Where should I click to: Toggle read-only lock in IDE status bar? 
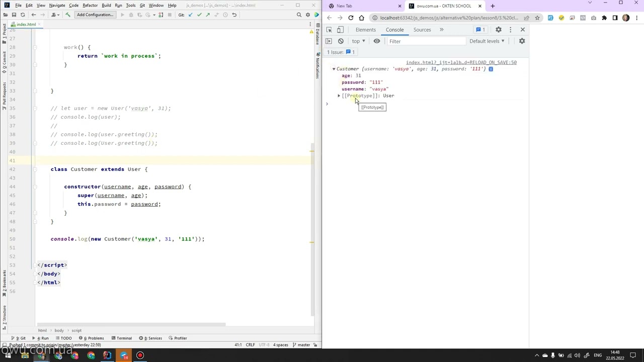tap(316, 345)
